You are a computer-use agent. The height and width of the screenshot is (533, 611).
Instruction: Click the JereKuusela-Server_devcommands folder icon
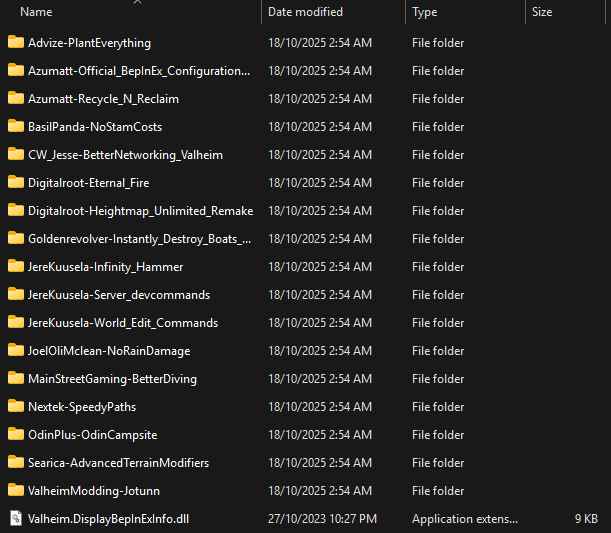(16, 294)
